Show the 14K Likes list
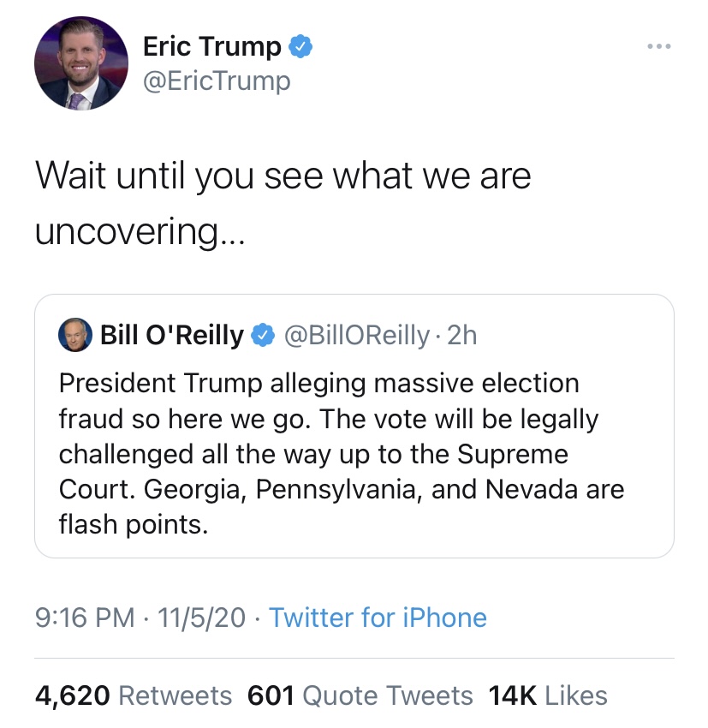The width and height of the screenshot is (708, 728). tap(548, 695)
